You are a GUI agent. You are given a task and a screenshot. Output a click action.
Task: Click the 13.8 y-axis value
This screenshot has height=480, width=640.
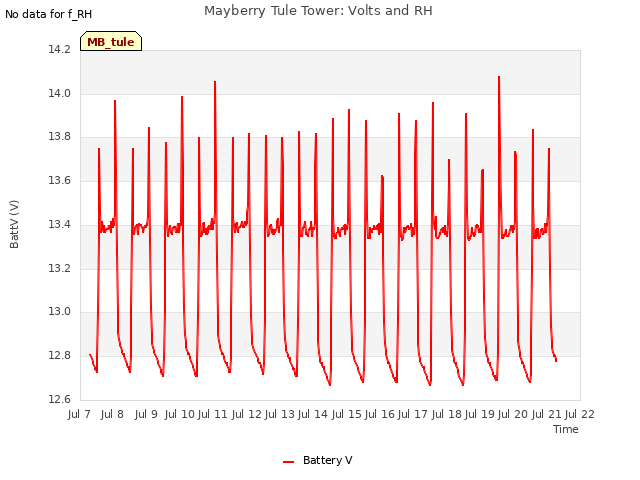pyautogui.click(x=60, y=137)
